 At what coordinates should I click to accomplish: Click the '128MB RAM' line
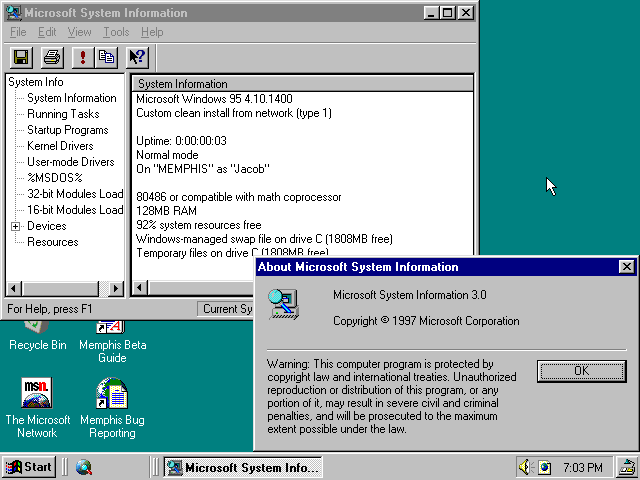[166, 211]
